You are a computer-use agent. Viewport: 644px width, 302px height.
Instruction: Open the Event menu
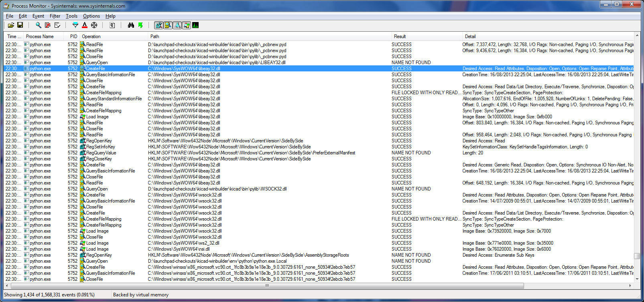coord(38,16)
